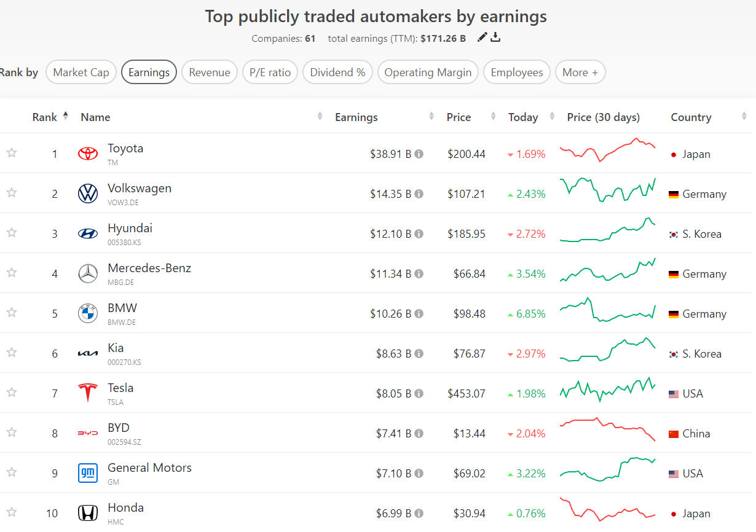Open the Kia company link

116,348
